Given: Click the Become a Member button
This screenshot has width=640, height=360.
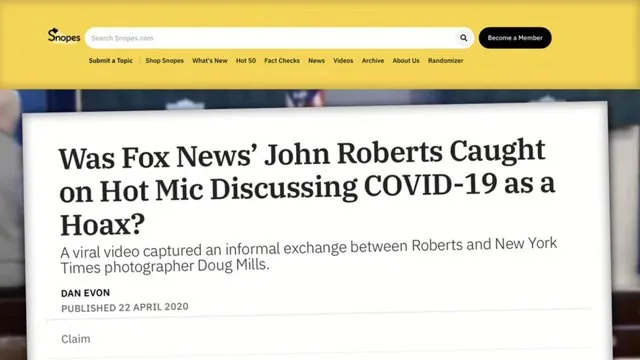Looking at the screenshot, I should pos(515,38).
